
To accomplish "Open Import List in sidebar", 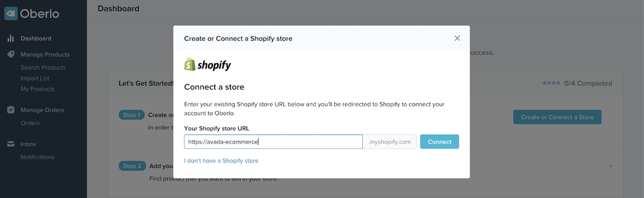I will 35,78.
